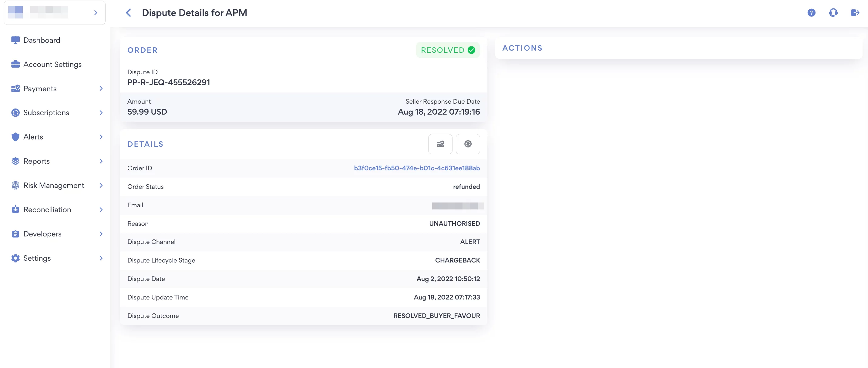Open the help question mark icon
The image size is (868, 368).
(811, 12)
